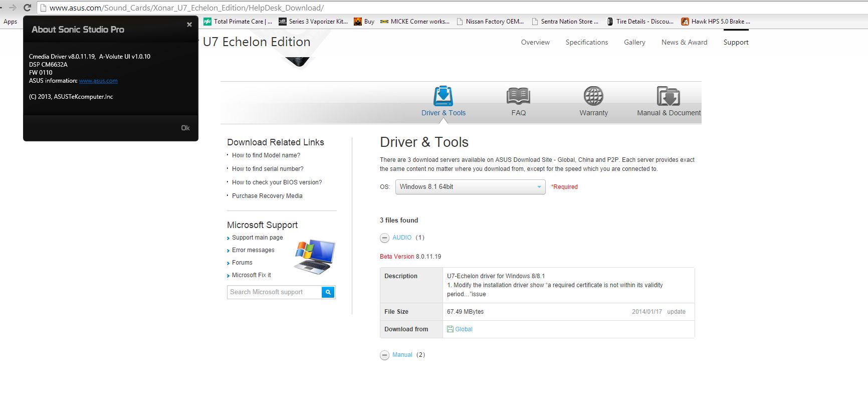Collapse the Manual files section
Screen dimensions: 868x419
[x=384, y=355]
